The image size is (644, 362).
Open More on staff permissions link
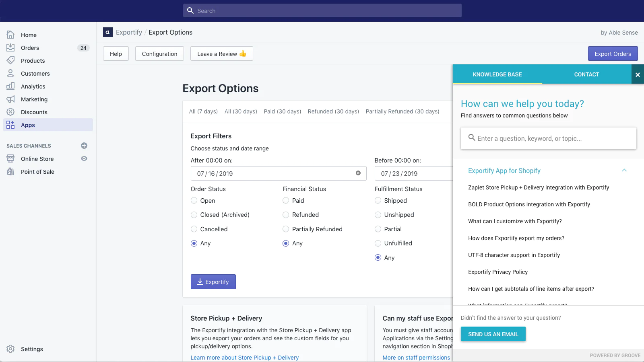416,358
